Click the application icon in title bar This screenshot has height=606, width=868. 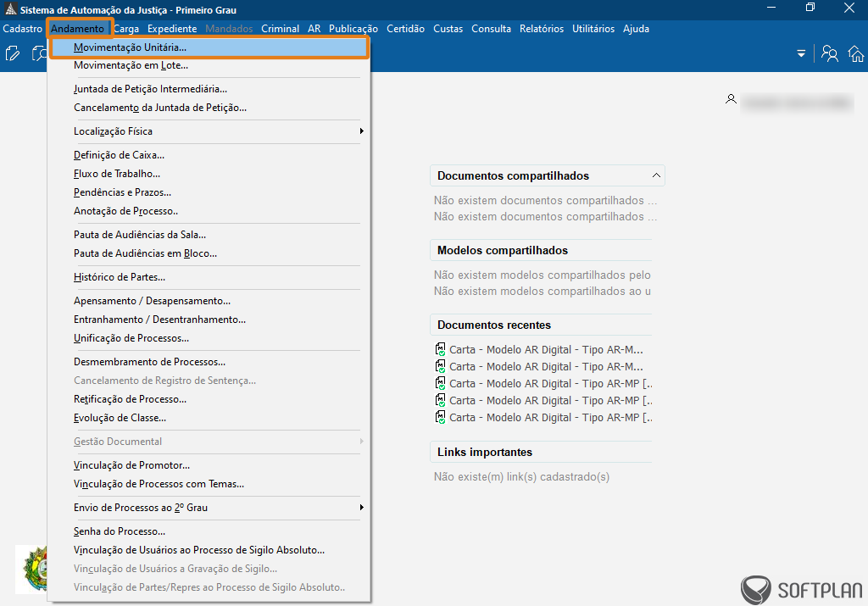[10, 9]
